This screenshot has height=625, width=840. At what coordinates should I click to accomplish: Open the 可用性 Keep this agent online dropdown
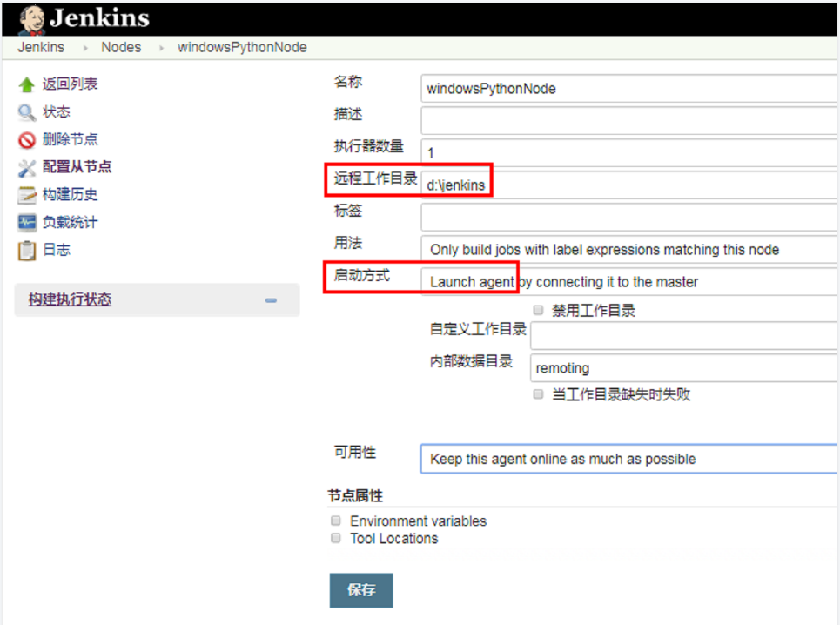630,459
